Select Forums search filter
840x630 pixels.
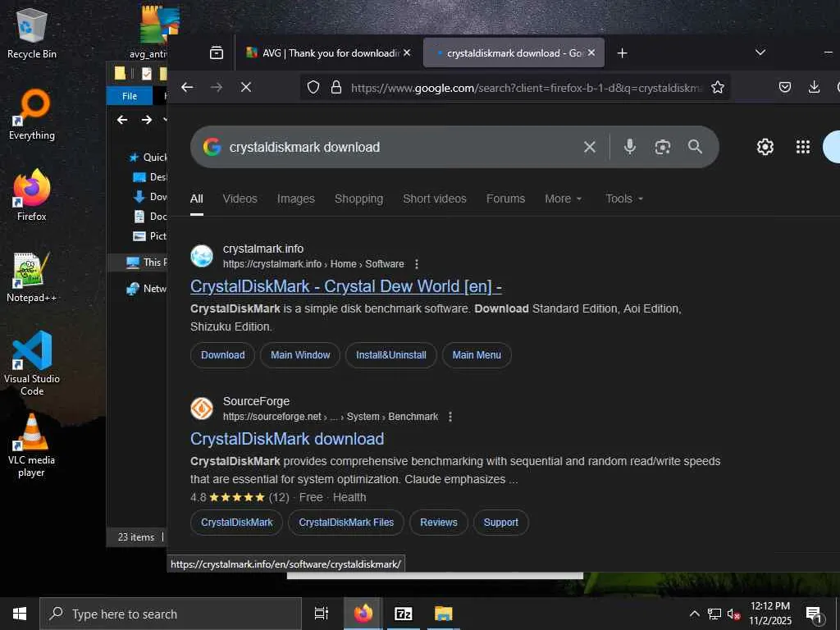(x=505, y=199)
